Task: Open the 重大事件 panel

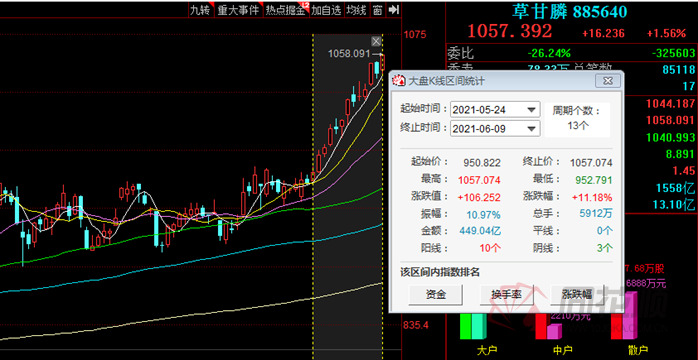Action: click(238, 10)
